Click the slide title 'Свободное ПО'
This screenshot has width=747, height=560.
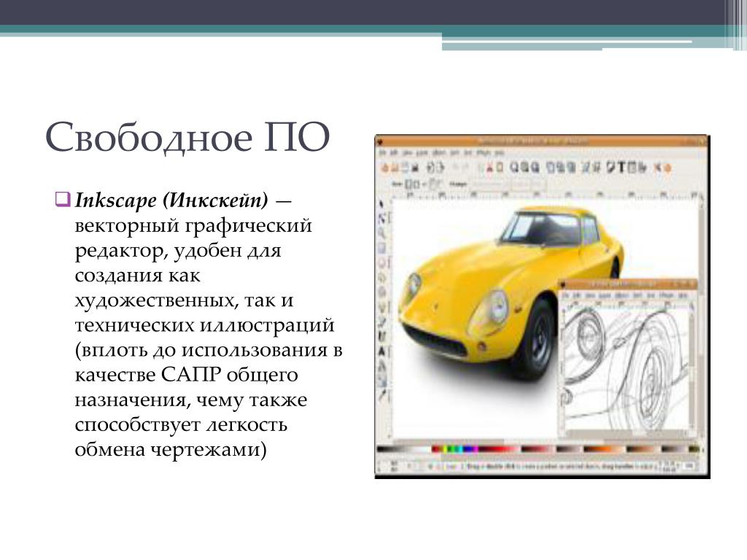(187, 137)
